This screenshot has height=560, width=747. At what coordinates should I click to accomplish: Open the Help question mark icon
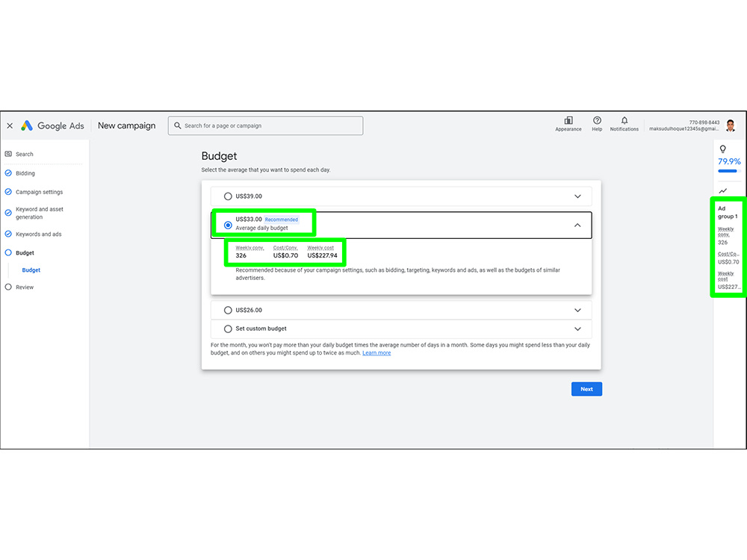click(x=597, y=120)
